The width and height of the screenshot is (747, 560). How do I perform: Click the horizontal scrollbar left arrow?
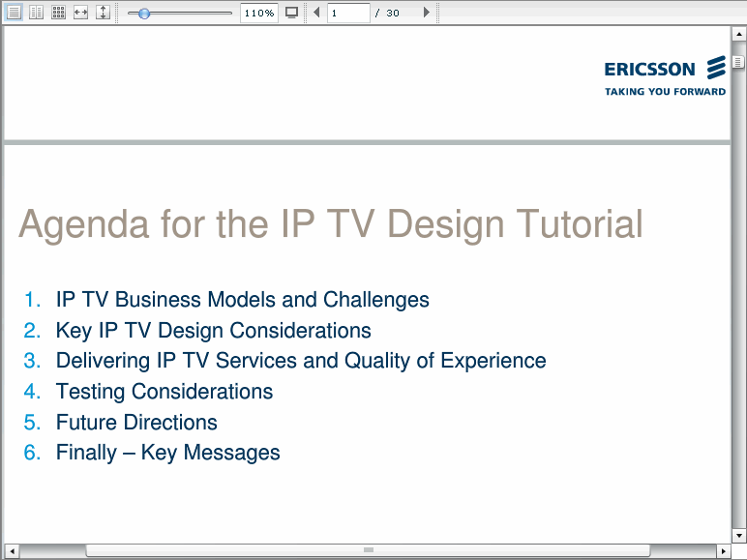(x=12, y=551)
